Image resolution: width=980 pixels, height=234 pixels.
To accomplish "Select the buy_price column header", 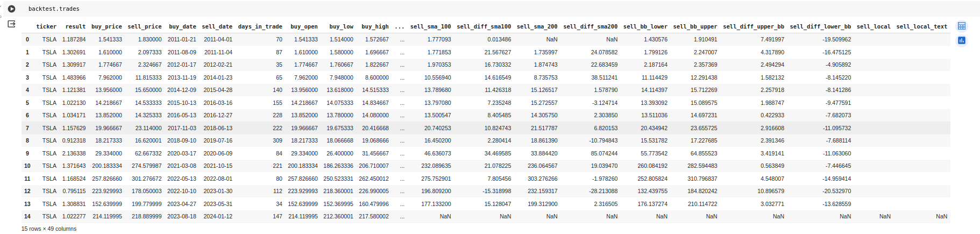I will pos(106,26).
